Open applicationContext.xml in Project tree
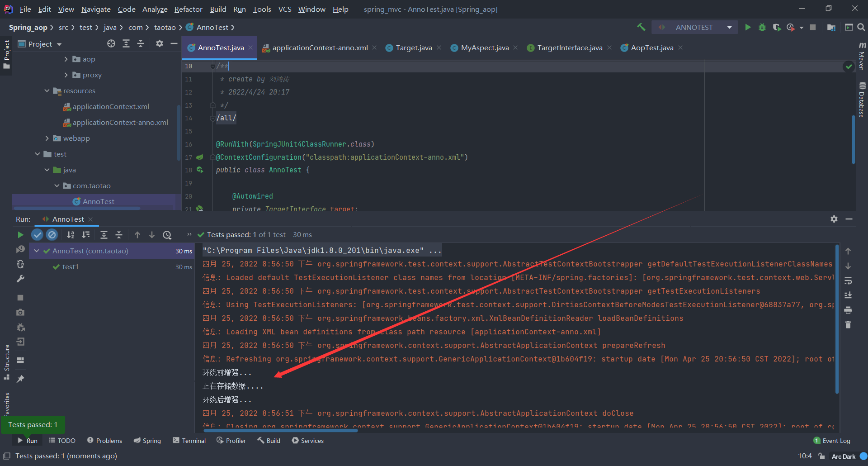The image size is (868, 466). pyautogui.click(x=111, y=106)
